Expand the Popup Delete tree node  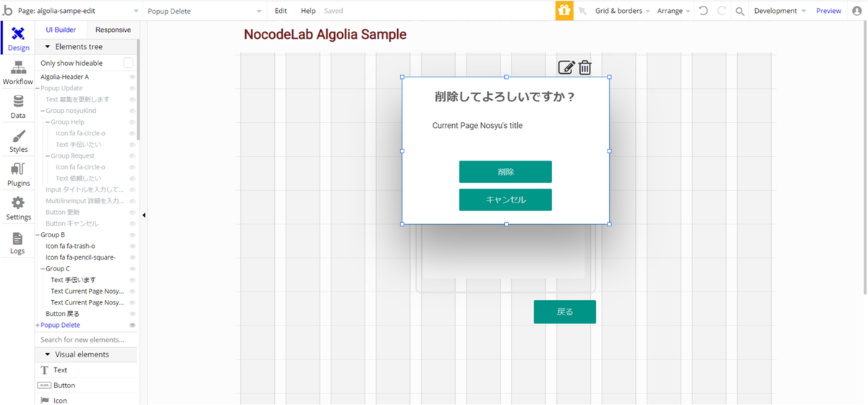tap(38, 325)
